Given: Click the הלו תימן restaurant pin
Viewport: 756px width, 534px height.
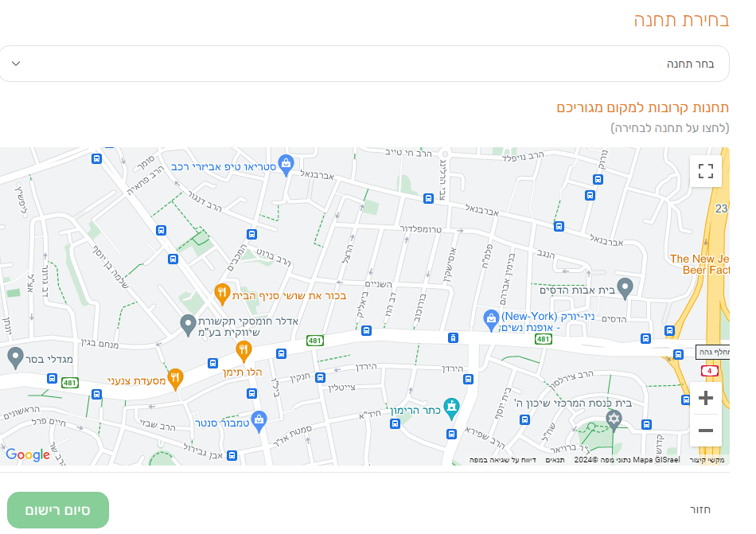Looking at the screenshot, I should coord(244,351).
